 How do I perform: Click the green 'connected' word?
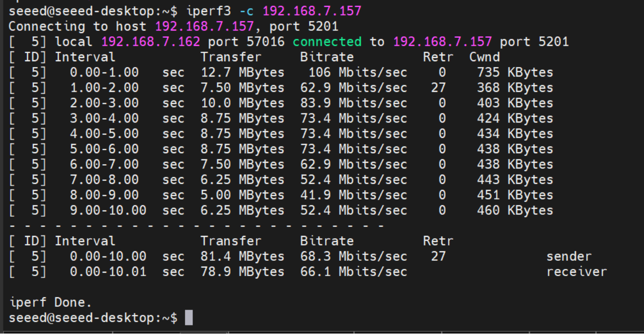pyautogui.click(x=327, y=42)
